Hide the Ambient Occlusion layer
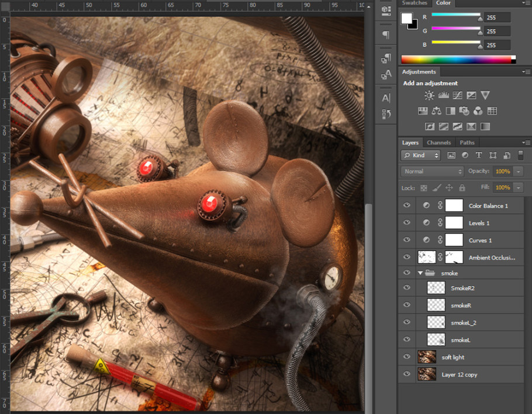This screenshot has width=532, height=414. coord(407,257)
